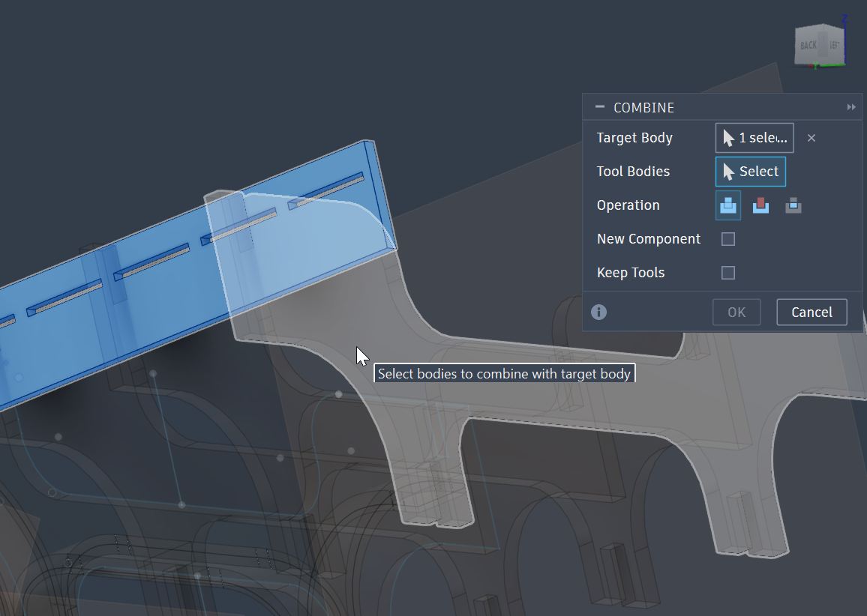The height and width of the screenshot is (616, 867).
Task: Expand the dialog with the double-arrow control
Action: [x=851, y=107]
